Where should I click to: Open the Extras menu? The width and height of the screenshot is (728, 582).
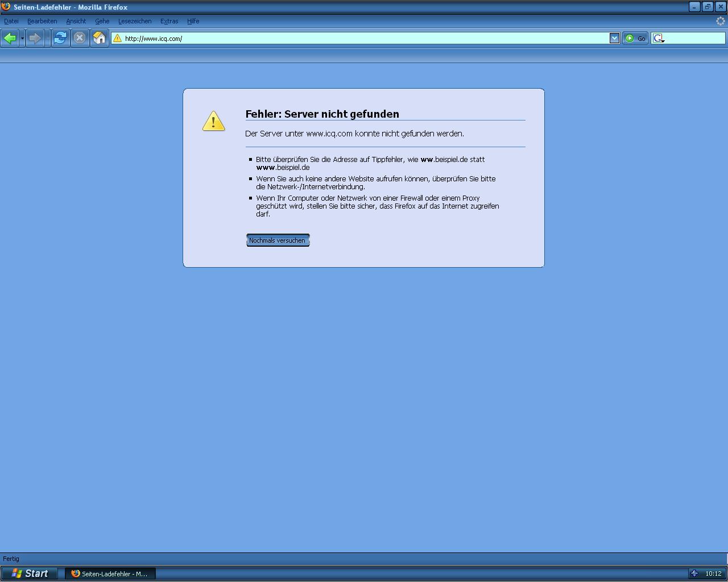[x=169, y=21]
